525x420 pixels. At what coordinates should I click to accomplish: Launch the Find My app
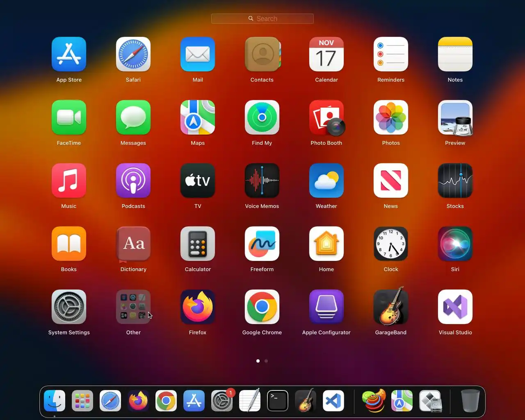click(x=262, y=117)
